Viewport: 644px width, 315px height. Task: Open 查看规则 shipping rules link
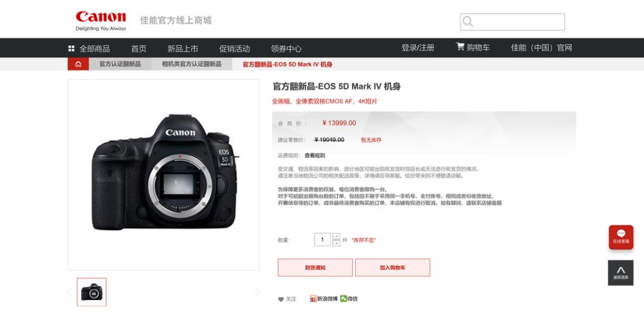315,155
